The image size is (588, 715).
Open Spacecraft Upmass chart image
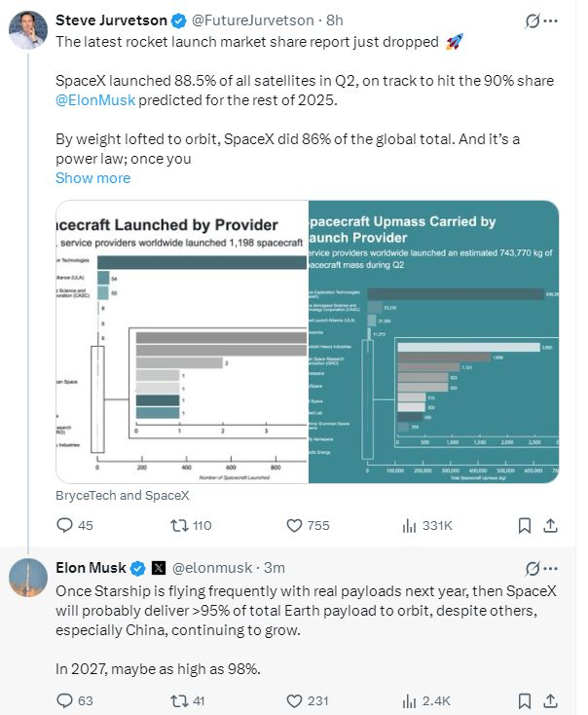(433, 341)
